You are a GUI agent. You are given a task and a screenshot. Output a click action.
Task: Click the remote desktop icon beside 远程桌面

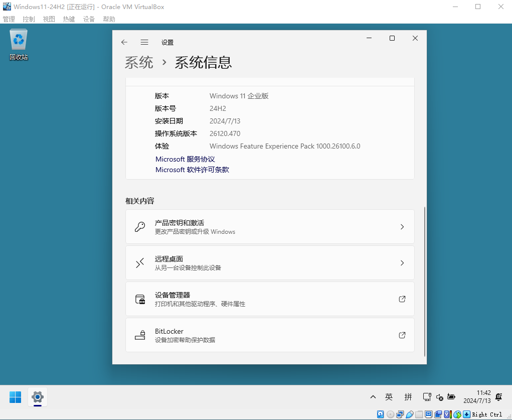[140, 263]
